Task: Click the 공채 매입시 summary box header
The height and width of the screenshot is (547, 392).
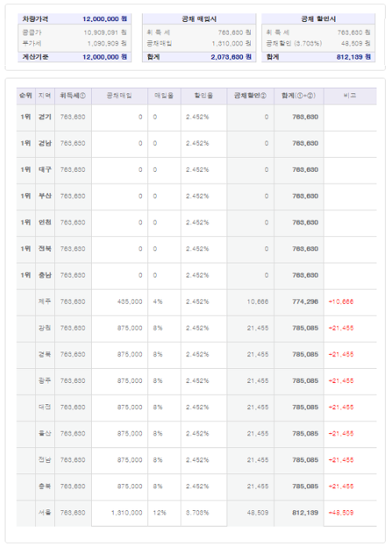Action: 199,19
